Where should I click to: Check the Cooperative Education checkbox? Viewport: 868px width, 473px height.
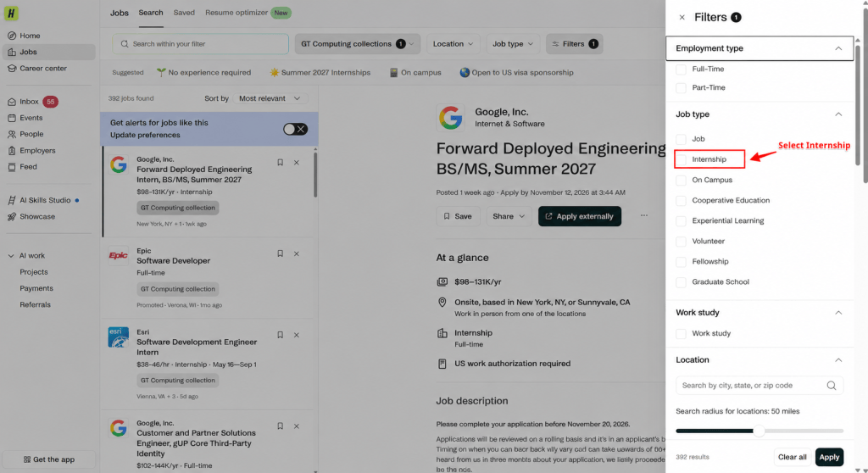[x=681, y=201]
